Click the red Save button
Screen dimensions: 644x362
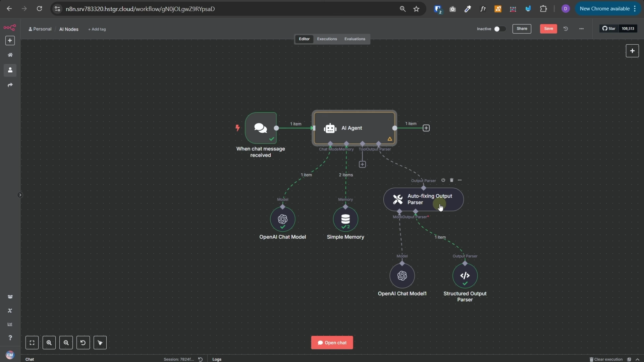click(x=548, y=29)
